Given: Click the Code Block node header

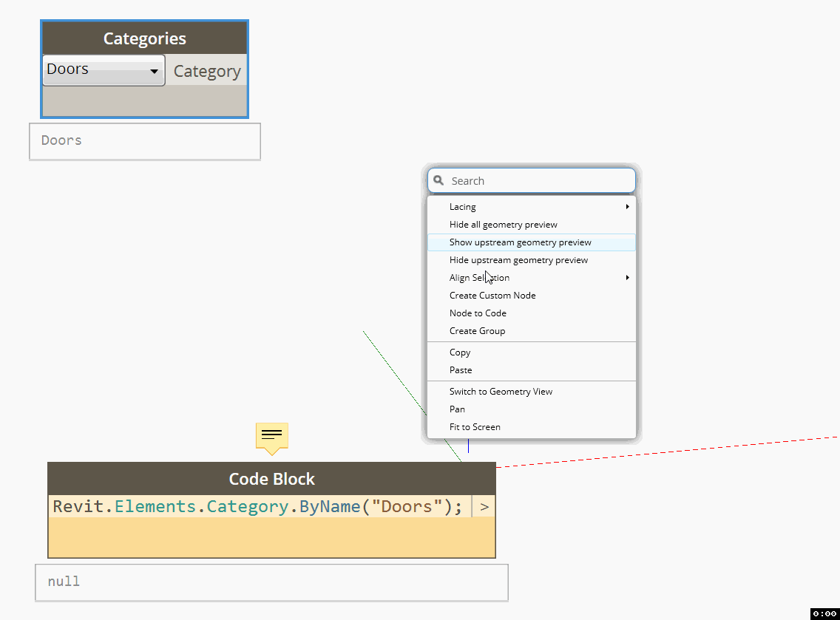Looking at the screenshot, I should coord(271,478).
